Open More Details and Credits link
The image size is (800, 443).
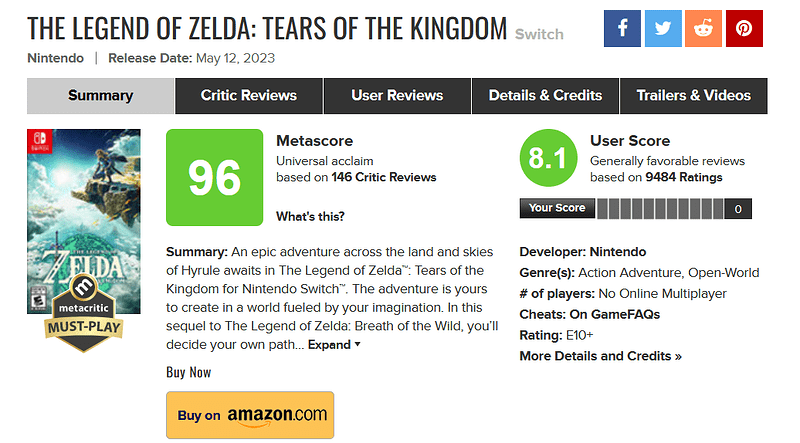coord(600,356)
